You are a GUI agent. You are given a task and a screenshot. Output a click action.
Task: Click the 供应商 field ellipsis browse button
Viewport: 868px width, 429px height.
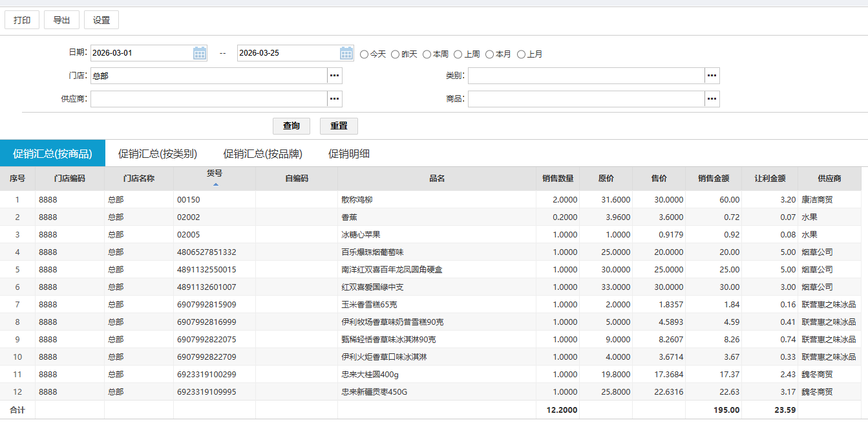point(334,99)
